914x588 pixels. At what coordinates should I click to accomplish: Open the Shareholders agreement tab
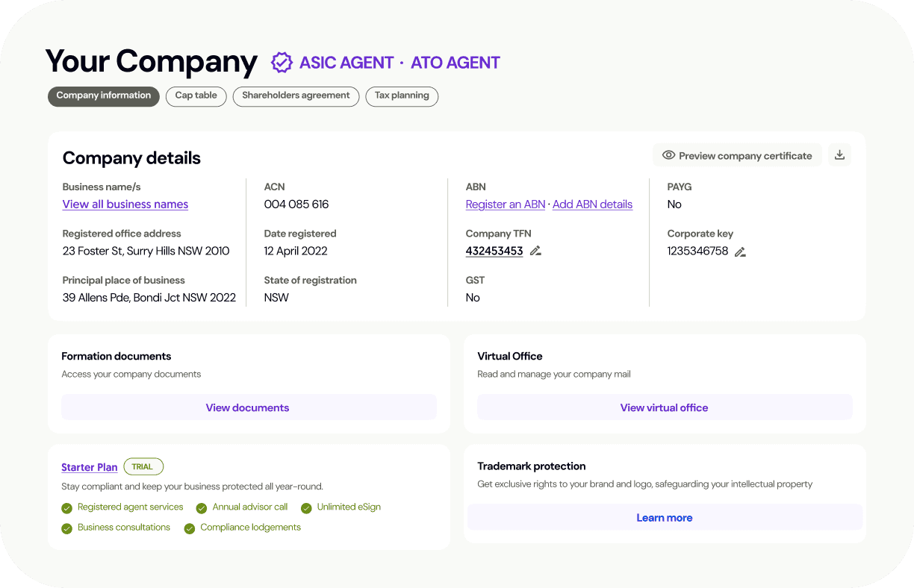click(296, 96)
